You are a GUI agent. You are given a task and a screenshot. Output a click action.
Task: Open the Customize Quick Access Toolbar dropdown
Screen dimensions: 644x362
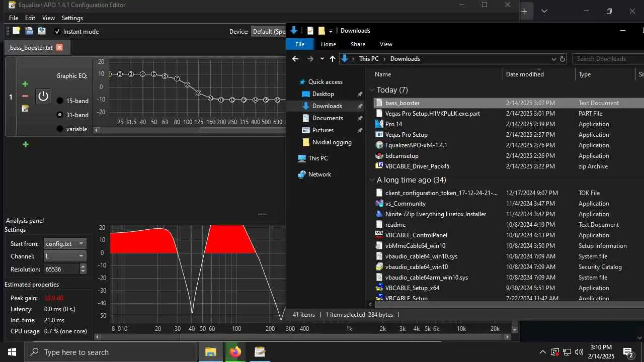click(x=331, y=31)
